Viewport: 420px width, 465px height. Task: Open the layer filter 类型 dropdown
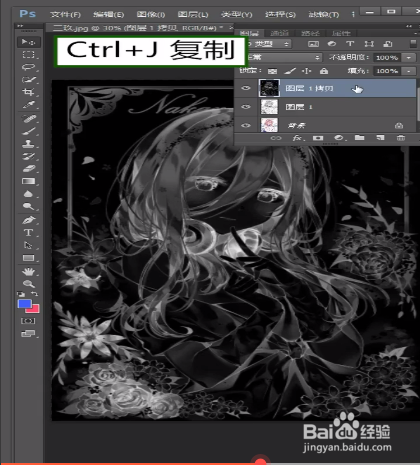(270, 44)
